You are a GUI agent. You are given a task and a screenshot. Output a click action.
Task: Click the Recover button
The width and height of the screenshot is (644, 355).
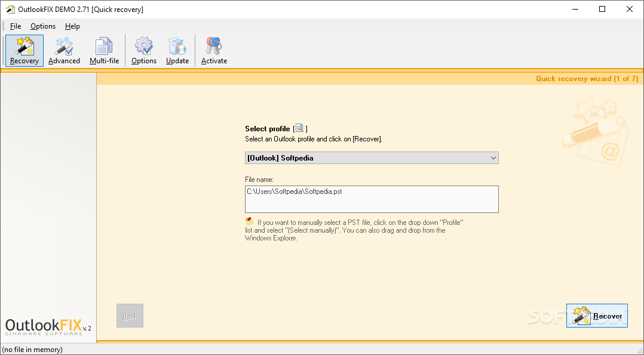pyautogui.click(x=597, y=316)
